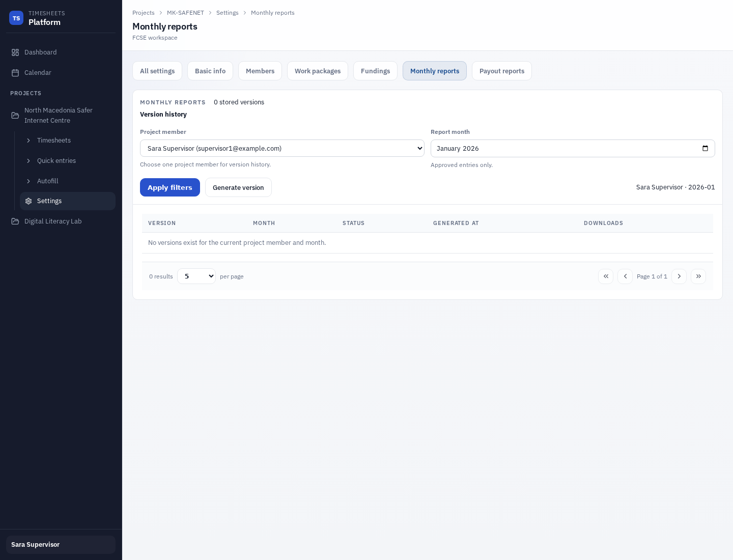733x560 pixels.
Task: Open the Project member dropdown
Action: [x=282, y=148]
